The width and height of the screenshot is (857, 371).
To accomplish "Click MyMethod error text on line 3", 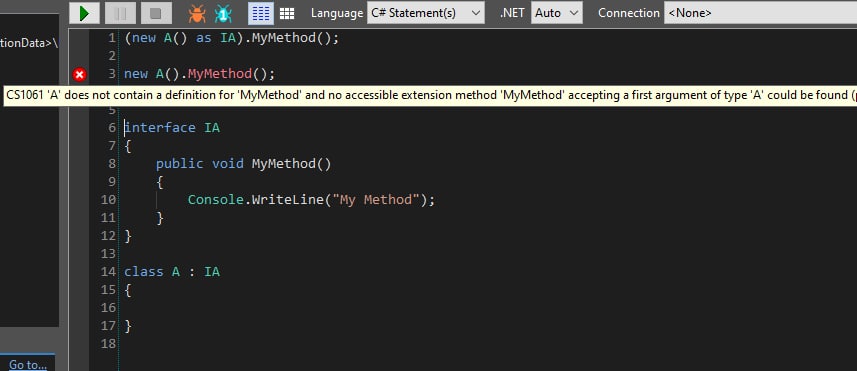I will pos(220,74).
